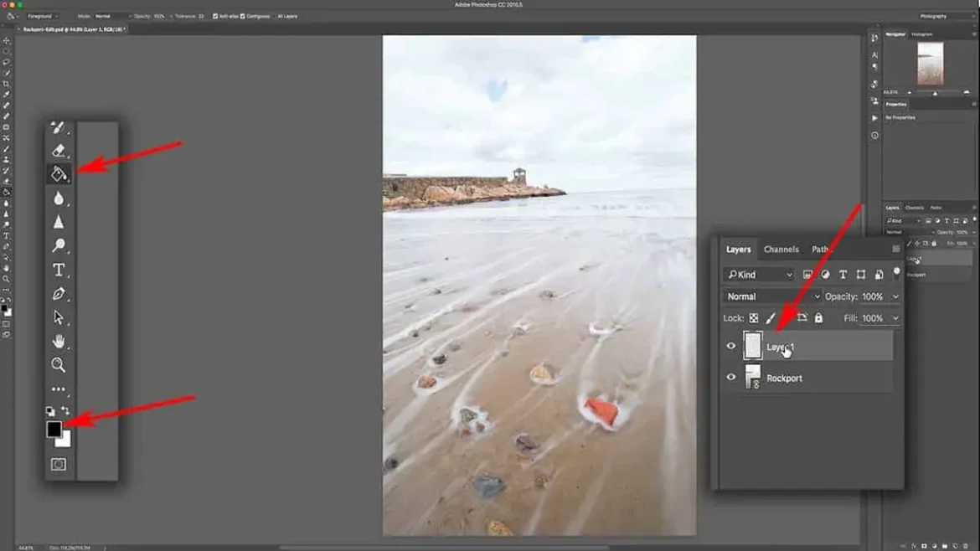This screenshot has width=980, height=551.
Task: Choose the Hand tool
Action: pos(59,341)
